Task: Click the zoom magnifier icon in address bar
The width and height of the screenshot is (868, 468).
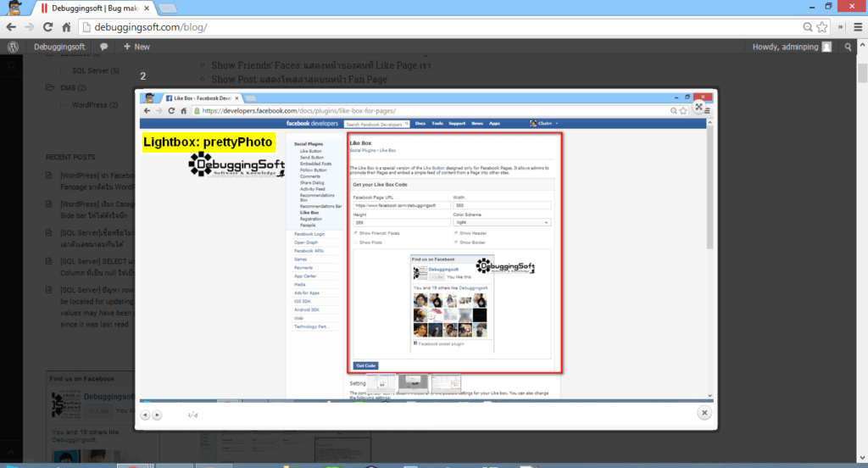Action: coord(808,27)
